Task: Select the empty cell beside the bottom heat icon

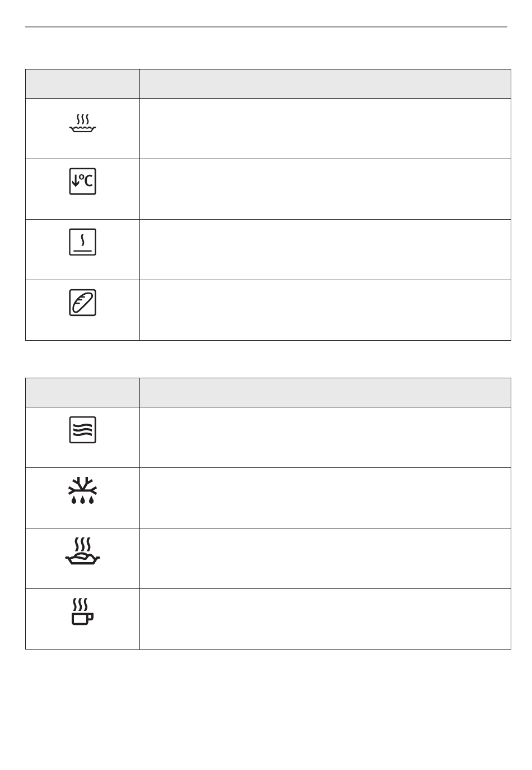Action: click(325, 250)
